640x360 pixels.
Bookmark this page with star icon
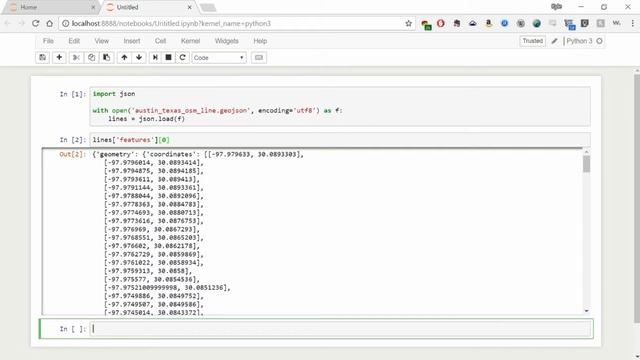tap(409, 23)
